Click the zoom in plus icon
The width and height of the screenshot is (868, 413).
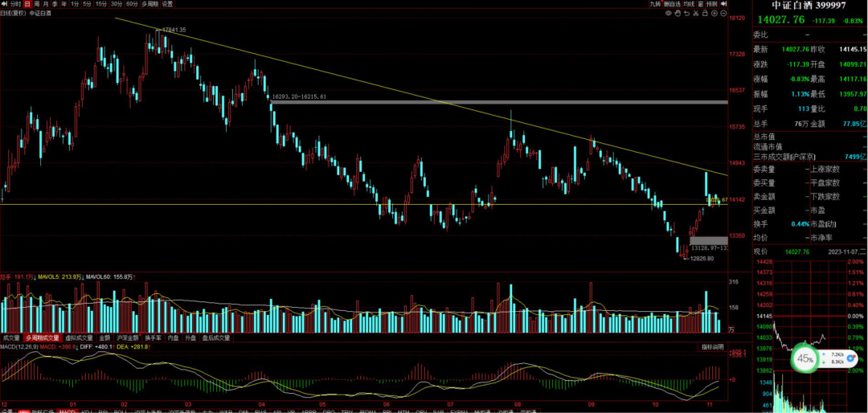(714, 14)
